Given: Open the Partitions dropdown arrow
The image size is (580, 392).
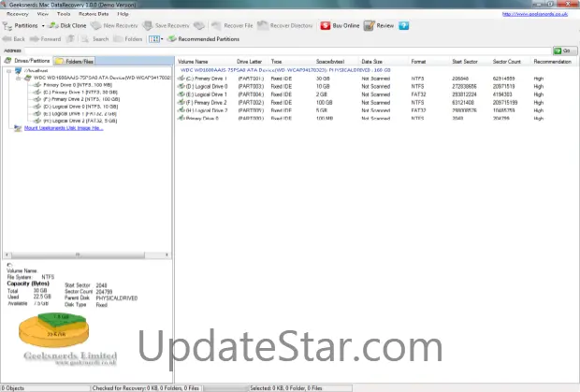Looking at the screenshot, I should [x=43, y=26].
